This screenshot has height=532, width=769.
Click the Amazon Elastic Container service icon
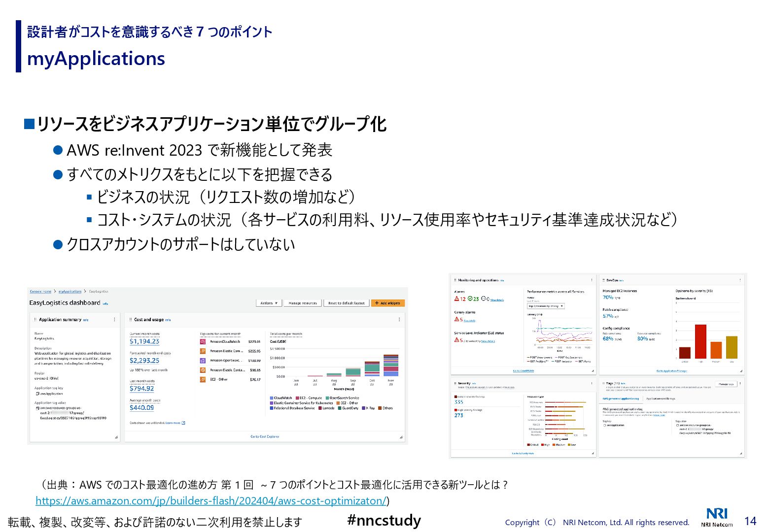pos(203,370)
